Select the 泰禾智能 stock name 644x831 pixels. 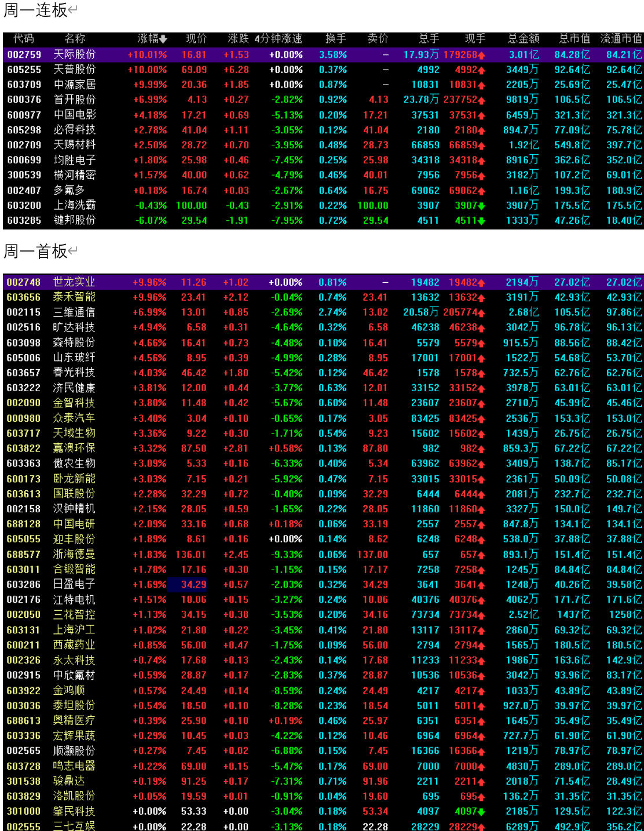pyautogui.click(x=75, y=297)
